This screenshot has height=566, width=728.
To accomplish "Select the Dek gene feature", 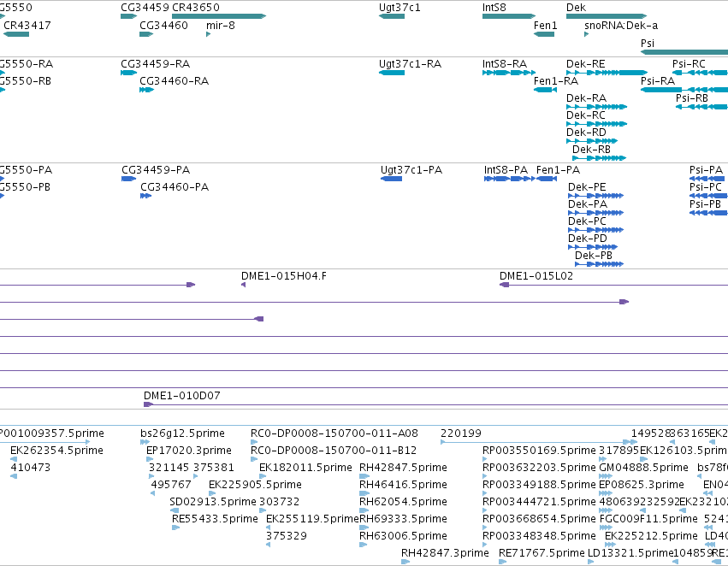I will (x=607, y=16).
